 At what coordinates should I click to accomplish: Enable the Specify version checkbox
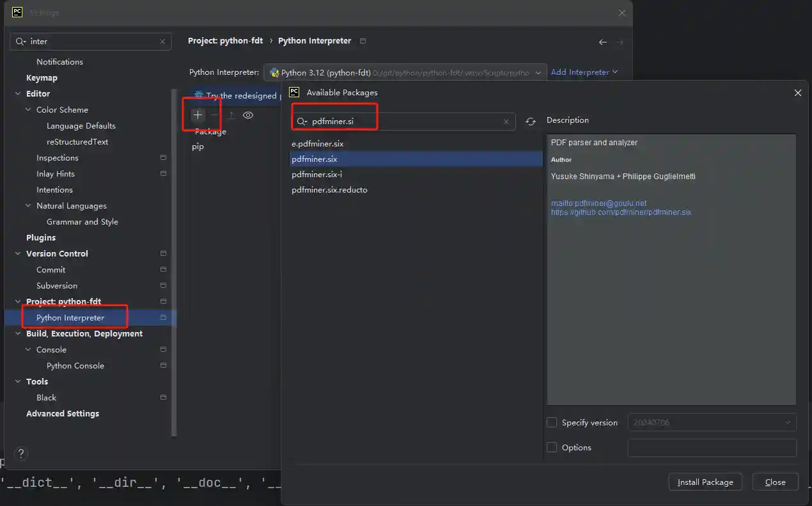(x=552, y=422)
